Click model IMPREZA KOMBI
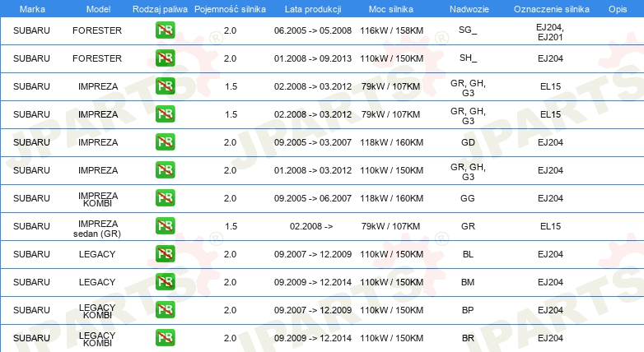 pyautogui.click(x=98, y=199)
